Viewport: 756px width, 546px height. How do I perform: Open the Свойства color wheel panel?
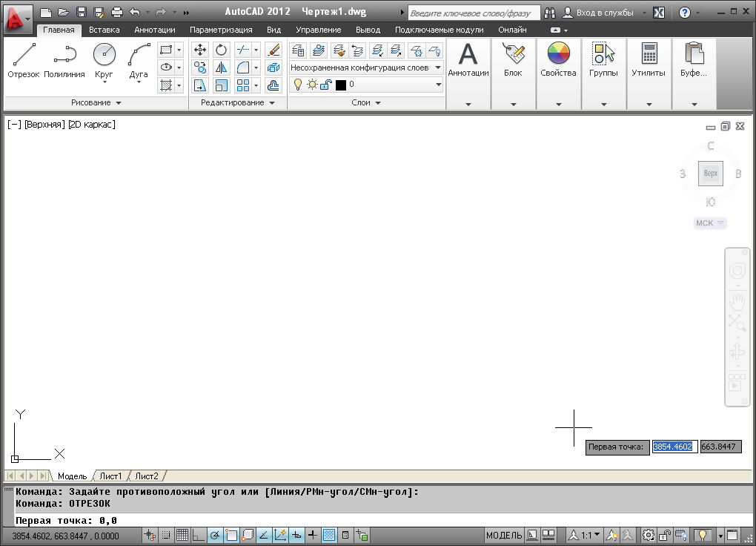[558, 60]
